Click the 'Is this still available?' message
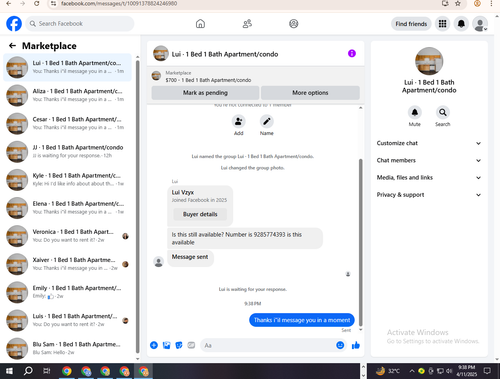Image resolution: width=500 pixels, height=379 pixels. click(245, 238)
